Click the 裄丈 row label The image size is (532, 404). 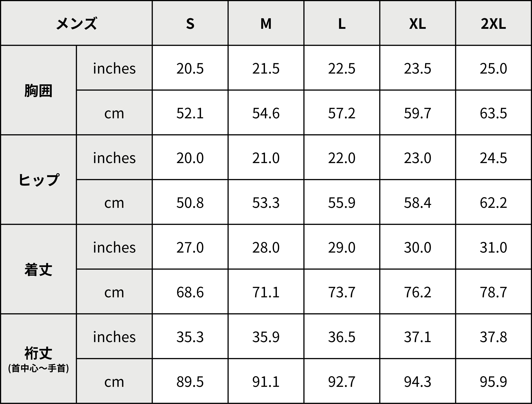38,353
